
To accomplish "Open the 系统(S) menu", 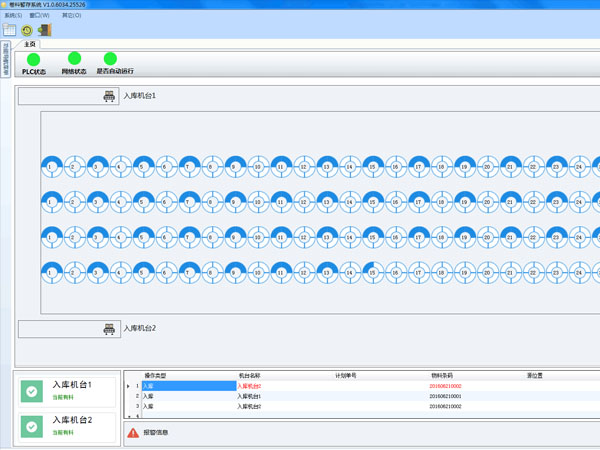I will (13, 15).
